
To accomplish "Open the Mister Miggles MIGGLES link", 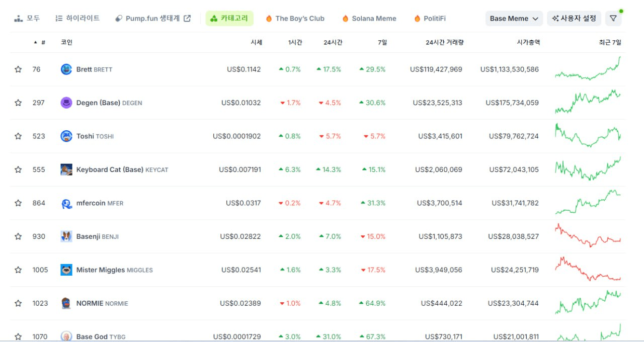I will click(114, 270).
